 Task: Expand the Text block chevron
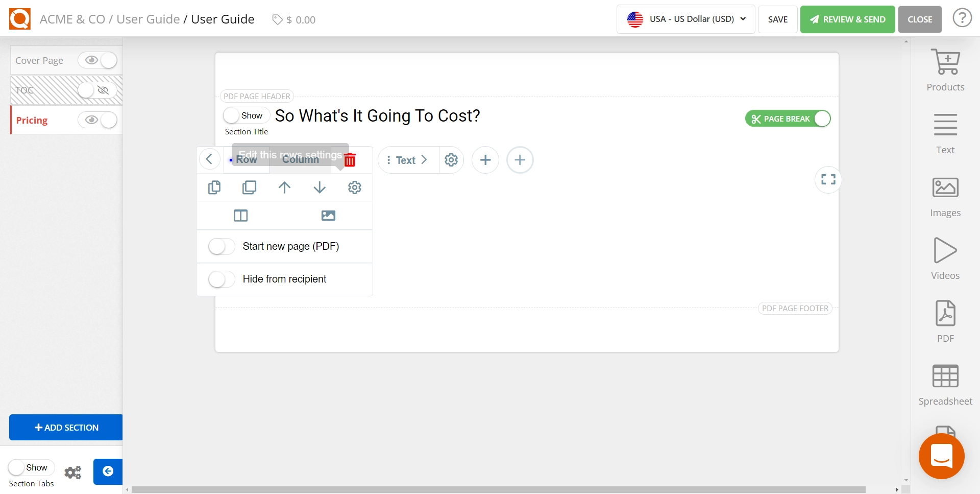(424, 160)
